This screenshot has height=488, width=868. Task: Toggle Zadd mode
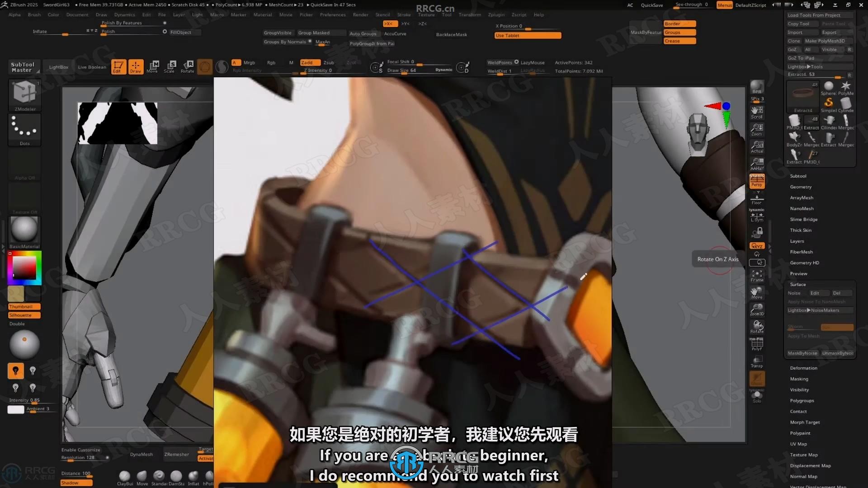(310, 63)
